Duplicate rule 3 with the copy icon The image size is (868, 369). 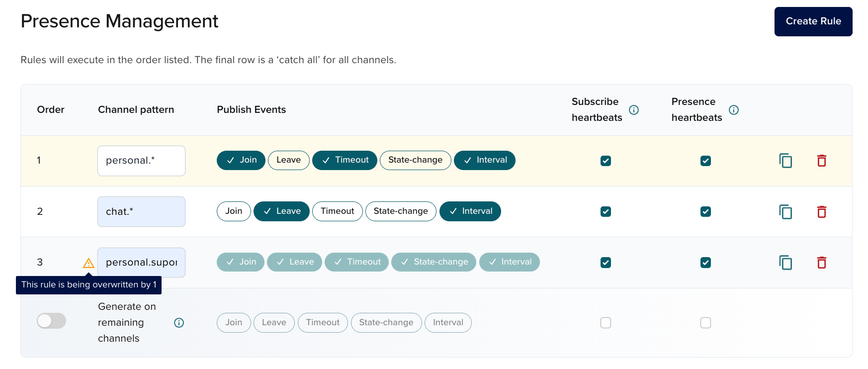[785, 263]
